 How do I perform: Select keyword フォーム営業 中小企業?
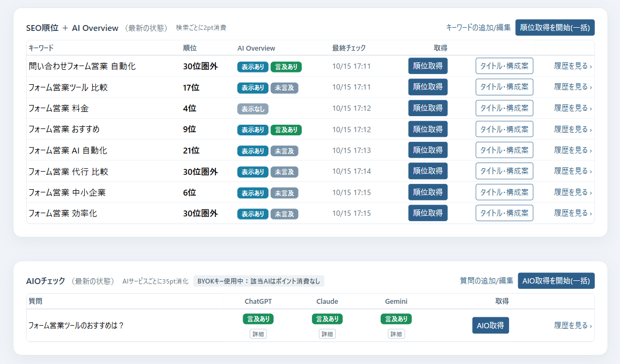click(67, 192)
